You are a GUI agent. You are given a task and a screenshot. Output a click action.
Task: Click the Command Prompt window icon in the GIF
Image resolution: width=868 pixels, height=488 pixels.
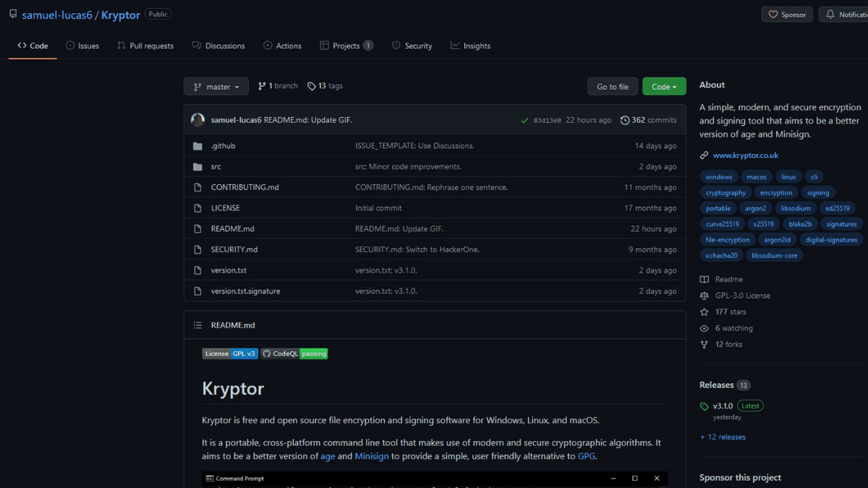pyautogui.click(x=210, y=479)
